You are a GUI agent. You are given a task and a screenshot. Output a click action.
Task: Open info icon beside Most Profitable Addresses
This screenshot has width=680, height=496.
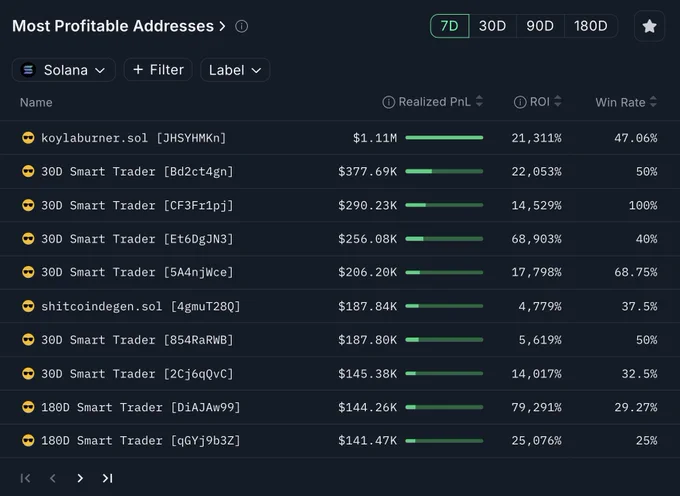(x=242, y=26)
